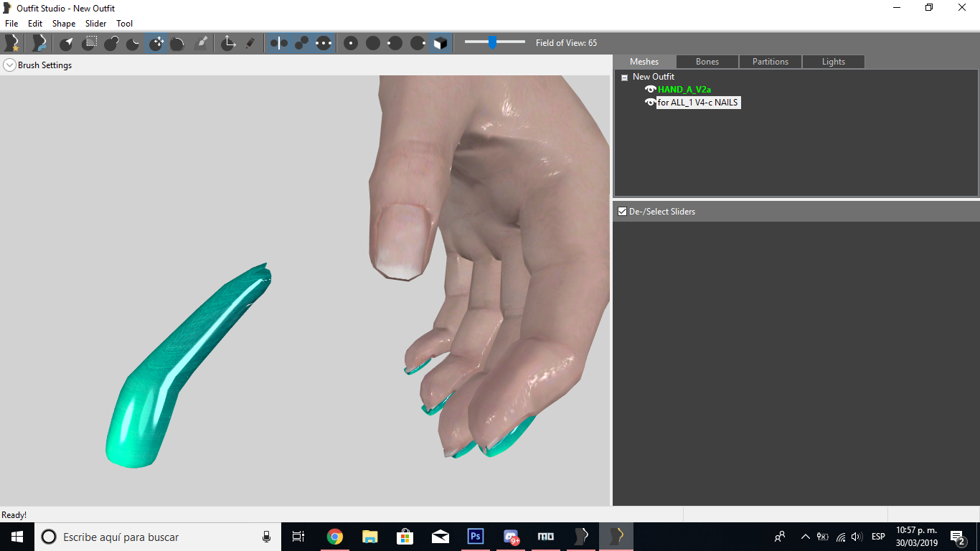Open the Windows Start menu
The height and width of the screenshot is (551, 980).
17,537
